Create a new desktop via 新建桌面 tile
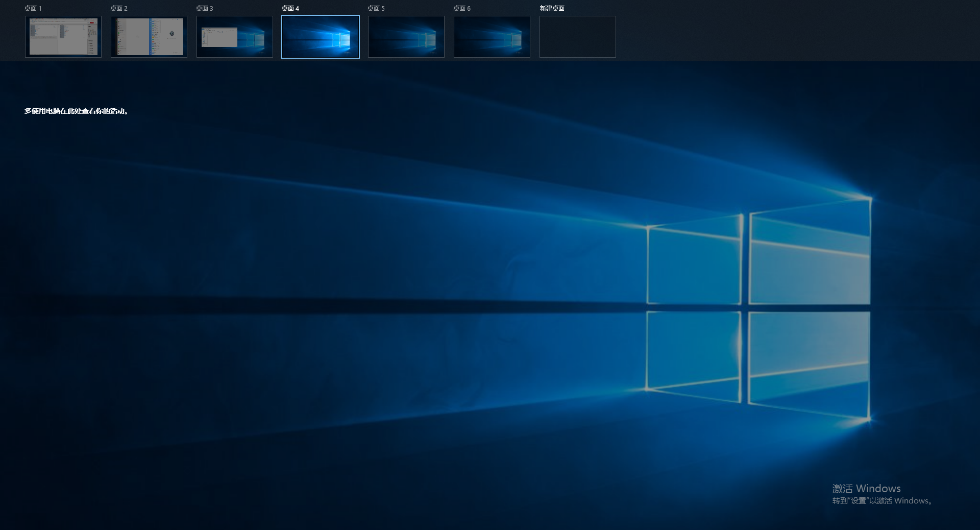 click(x=578, y=37)
